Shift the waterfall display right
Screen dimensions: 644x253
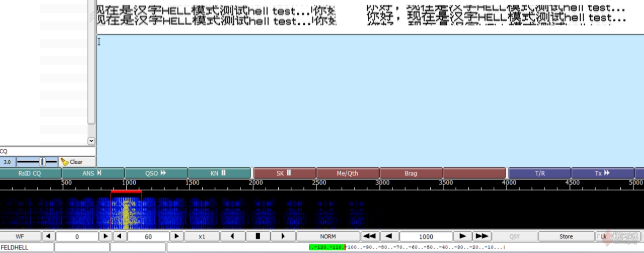(x=283, y=236)
